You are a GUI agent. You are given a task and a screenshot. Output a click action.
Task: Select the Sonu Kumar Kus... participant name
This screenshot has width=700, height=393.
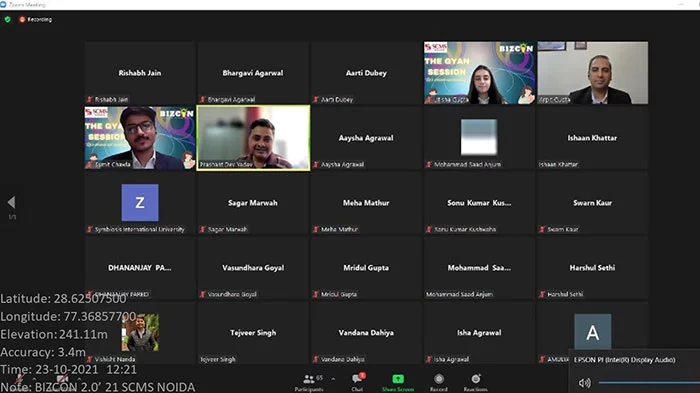pyautogui.click(x=479, y=203)
